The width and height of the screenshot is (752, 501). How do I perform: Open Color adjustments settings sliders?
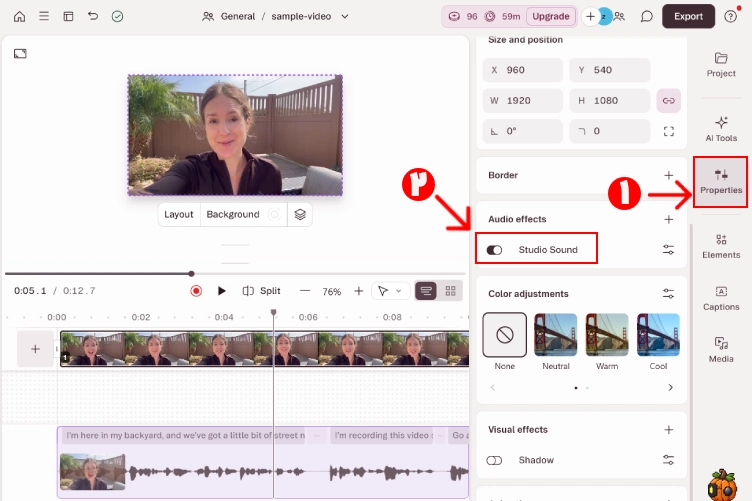pos(669,294)
